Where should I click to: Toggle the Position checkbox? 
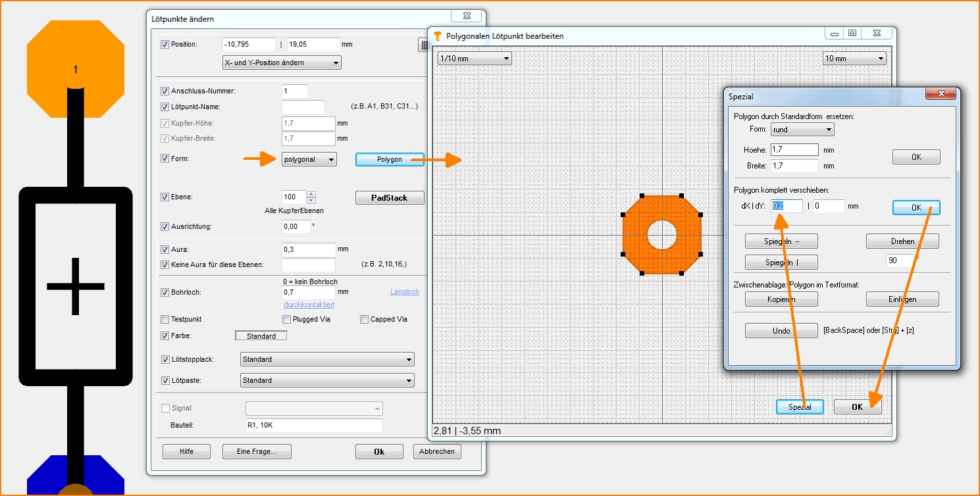pos(165,45)
